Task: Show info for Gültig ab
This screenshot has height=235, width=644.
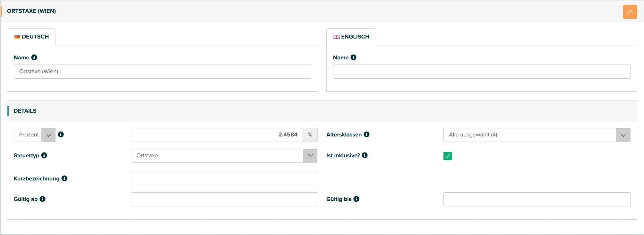Action: [43, 199]
